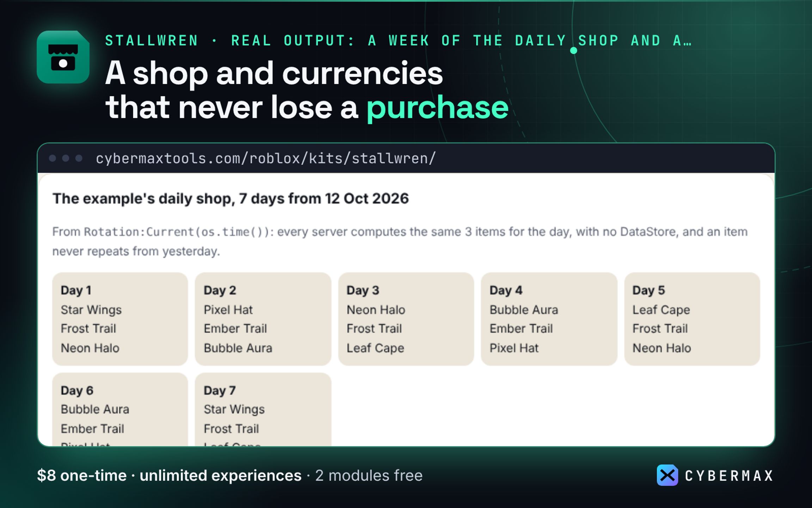
Task: Click the '$8 one-time' pricing text
Action: [x=82, y=476]
